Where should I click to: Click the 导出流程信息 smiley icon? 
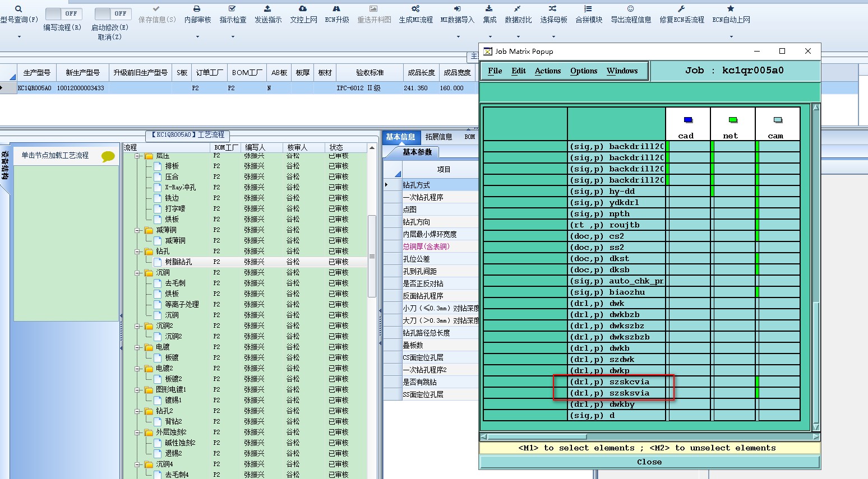[630, 9]
